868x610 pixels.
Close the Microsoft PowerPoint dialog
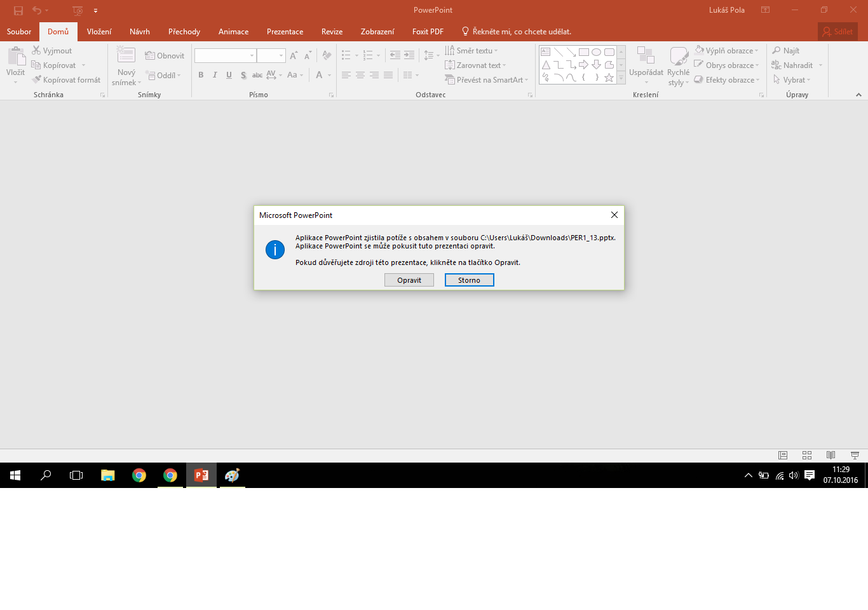(x=614, y=215)
